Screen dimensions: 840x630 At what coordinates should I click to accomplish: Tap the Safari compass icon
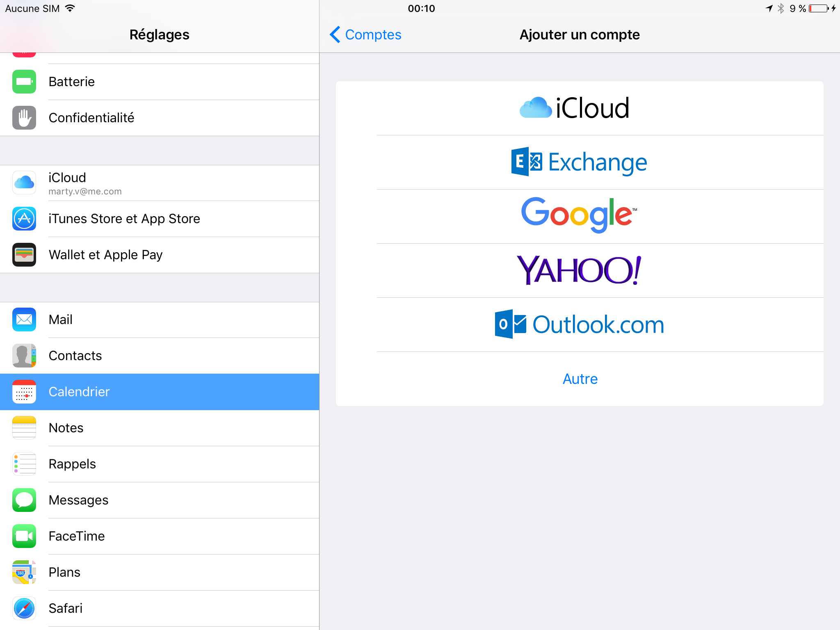point(24,608)
